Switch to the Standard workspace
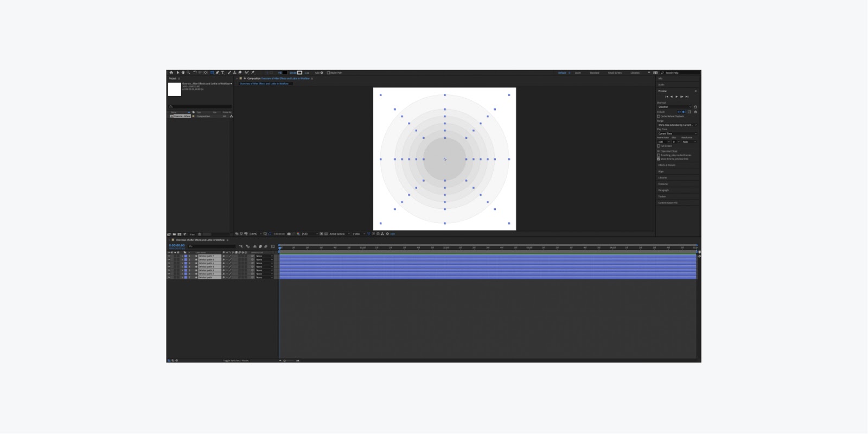The image size is (868, 434). click(x=595, y=73)
